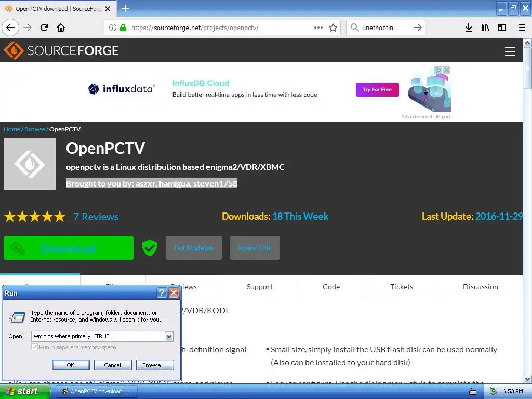Open SourceForge site hamburger menu

tap(510, 51)
